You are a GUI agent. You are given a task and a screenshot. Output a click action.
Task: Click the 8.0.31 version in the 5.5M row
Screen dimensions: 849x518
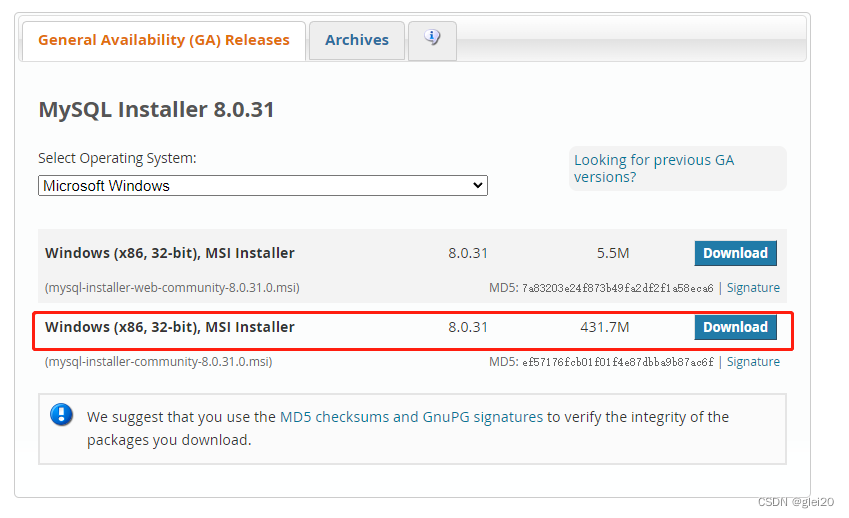click(468, 253)
